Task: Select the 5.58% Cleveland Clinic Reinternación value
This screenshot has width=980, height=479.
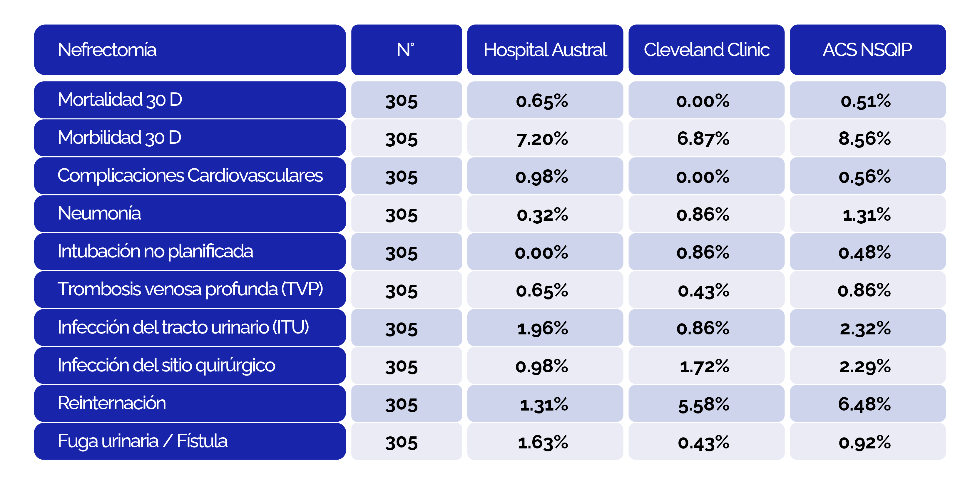Action: pos(703,404)
